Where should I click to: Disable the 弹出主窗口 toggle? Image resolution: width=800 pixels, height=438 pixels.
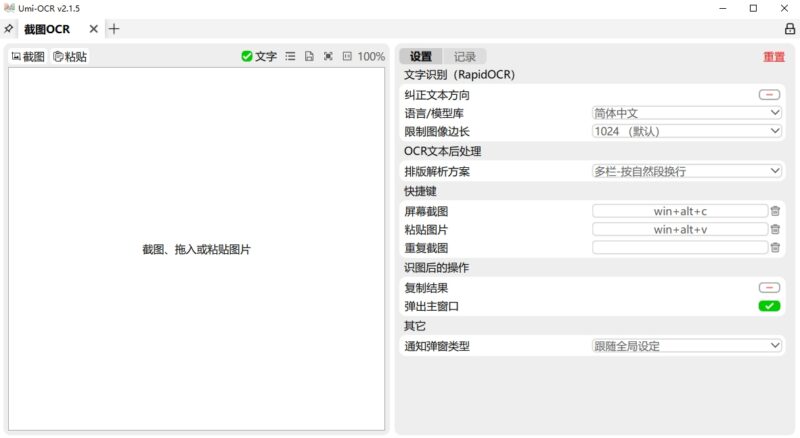click(769, 306)
